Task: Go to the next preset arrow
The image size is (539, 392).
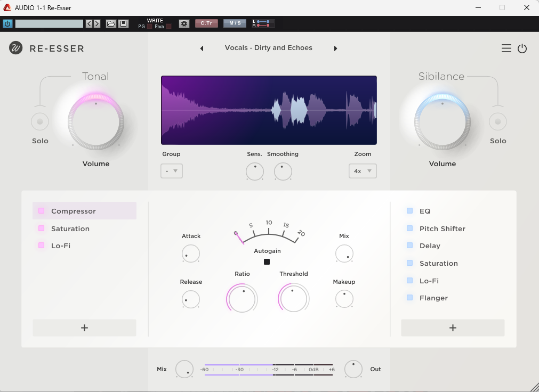Action: pos(335,48)
